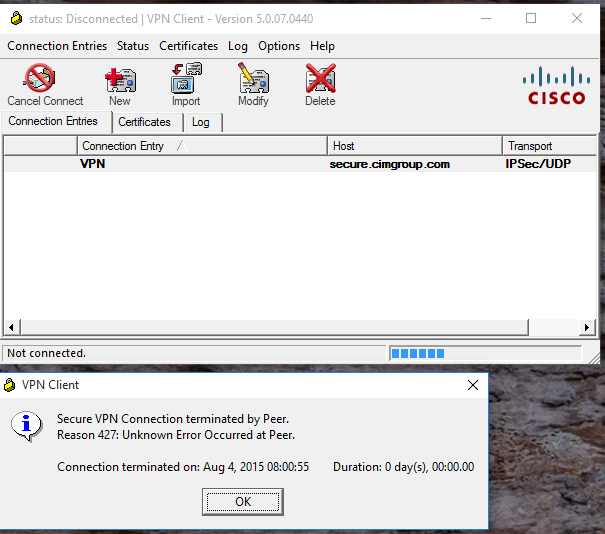
Task: Click the Cisco logo
Action: point(556,85)
